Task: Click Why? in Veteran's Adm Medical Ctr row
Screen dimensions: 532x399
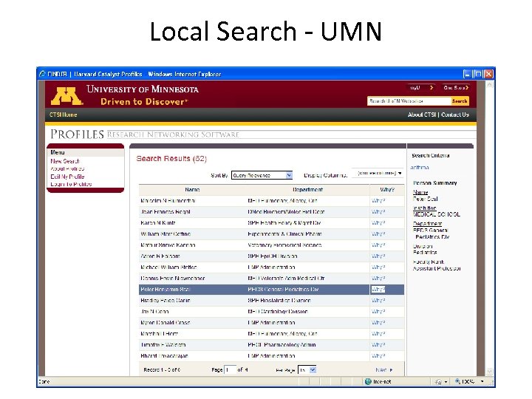Action: click(x=378, y=279)
